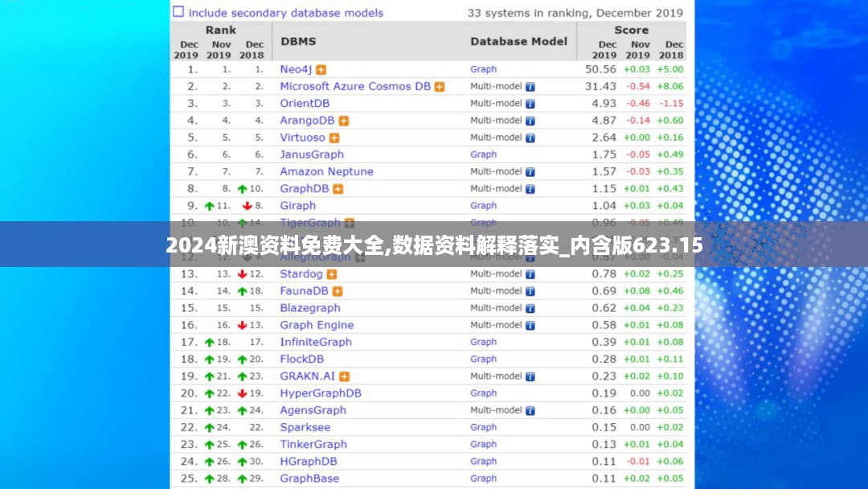Open the Graph model link for Neo4j
This screenshot has width=868, height=489.
[484, 69]
